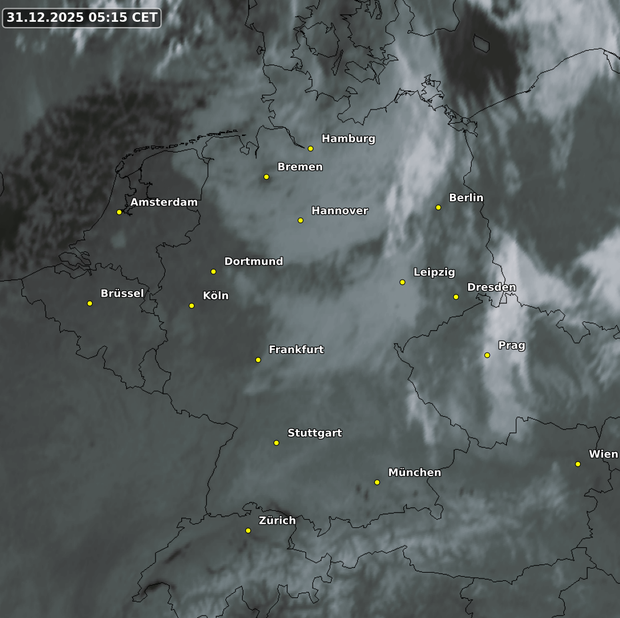This screenshot has height=618, width=620.
Task: Click the yellow dot marking Dresden
Action: coord(456,297)
